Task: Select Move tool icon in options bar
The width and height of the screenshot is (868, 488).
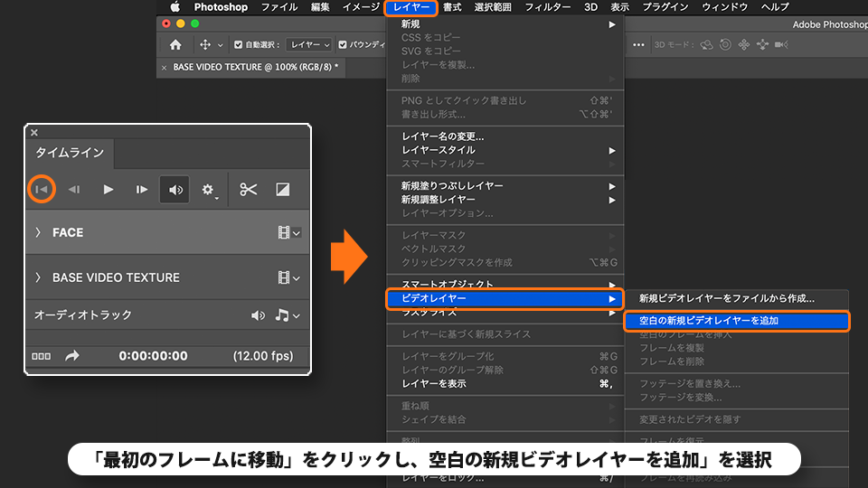Action: click(205, 45)
